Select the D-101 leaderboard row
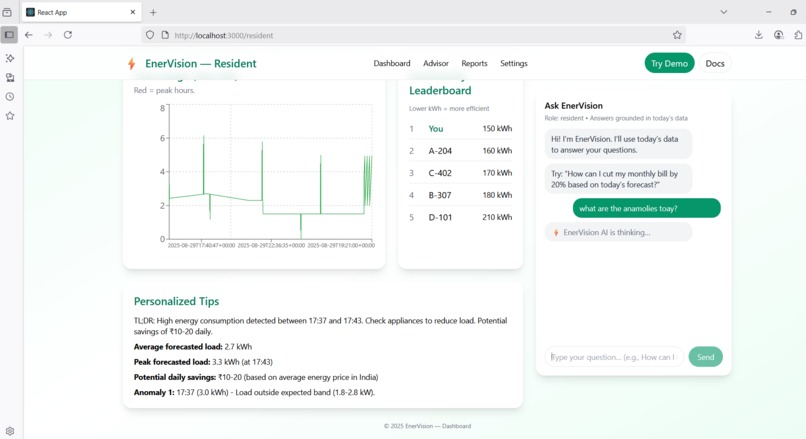Viewport: 806px width, 439px height. click(x=461, y=217)
